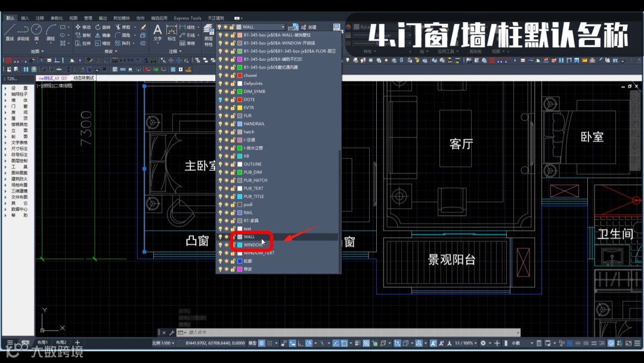Open the customization menu in status bar

pos(637,343)
